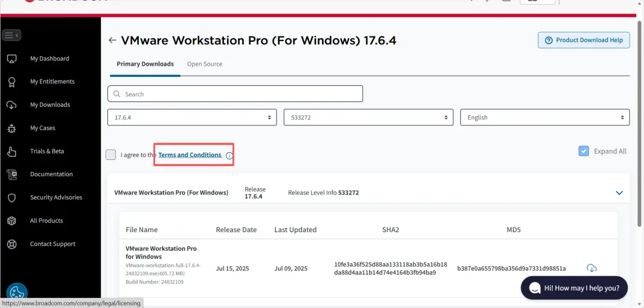644x308 pixels.
Task: Click the SHA2 column header
Action: 391,230
